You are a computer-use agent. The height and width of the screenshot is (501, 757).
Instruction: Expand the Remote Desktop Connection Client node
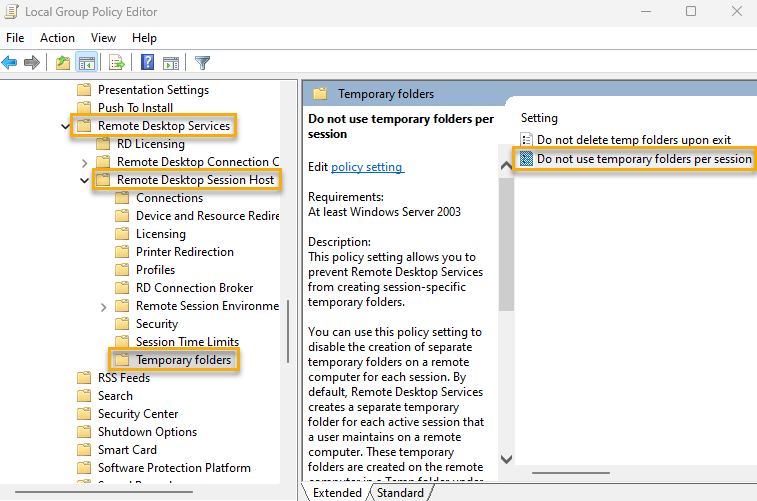(84, 163)
